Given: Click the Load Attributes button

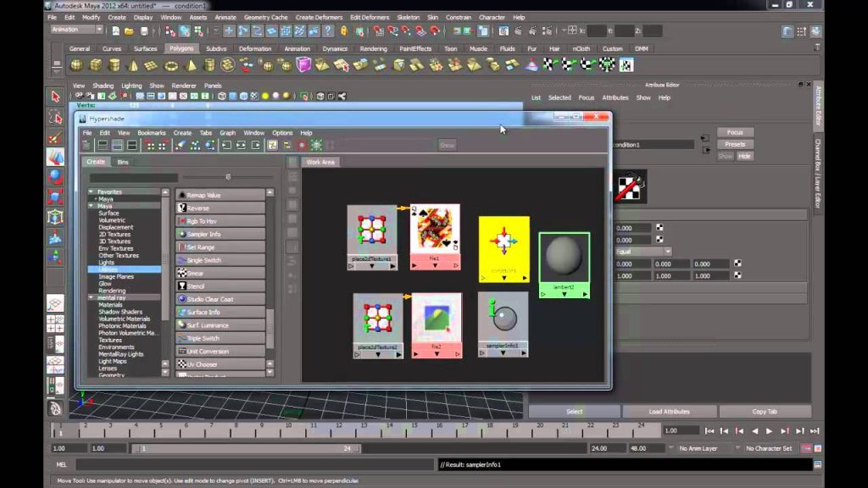Looking at the screenshot, I should coord(670,412).
